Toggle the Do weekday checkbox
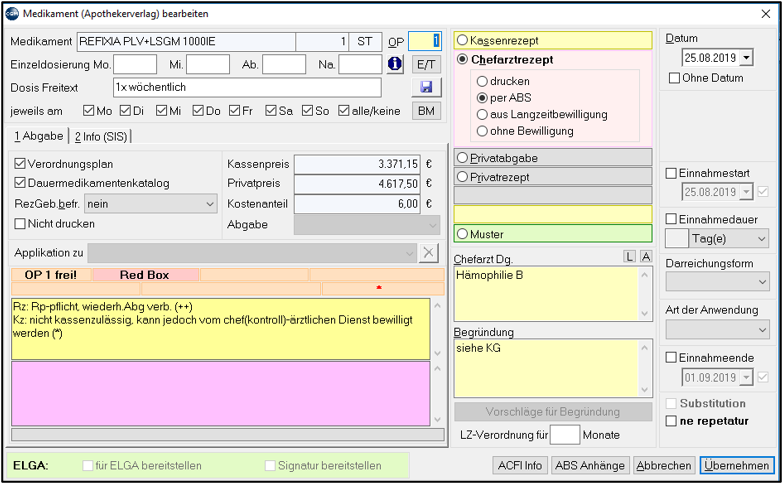783x484 pixels. (198, 110)
